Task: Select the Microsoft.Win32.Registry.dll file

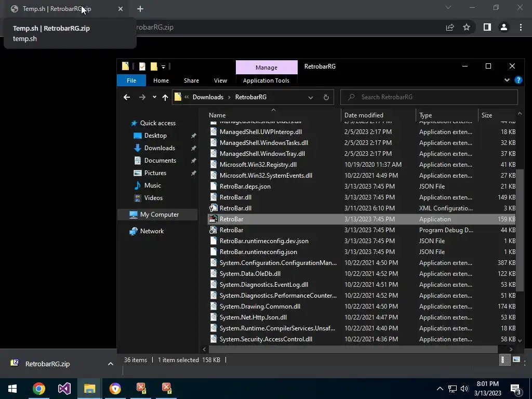Action: [362, 165]
